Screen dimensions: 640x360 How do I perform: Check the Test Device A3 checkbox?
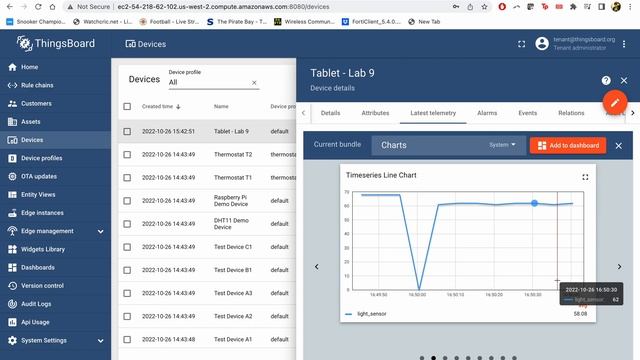click(x=127, y=293)
